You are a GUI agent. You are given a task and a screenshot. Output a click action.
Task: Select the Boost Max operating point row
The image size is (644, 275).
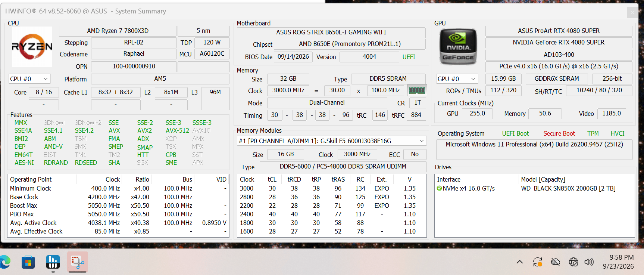coord(118,206)
